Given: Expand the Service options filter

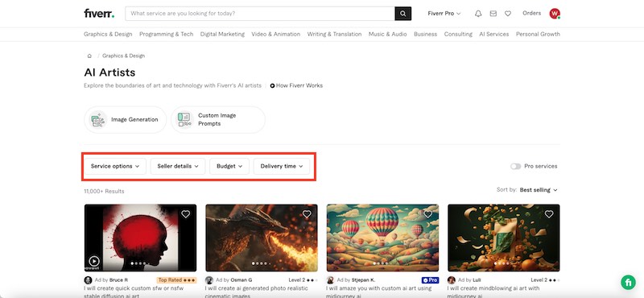Looking at the screenshot, I should click(x=115, y=166).
